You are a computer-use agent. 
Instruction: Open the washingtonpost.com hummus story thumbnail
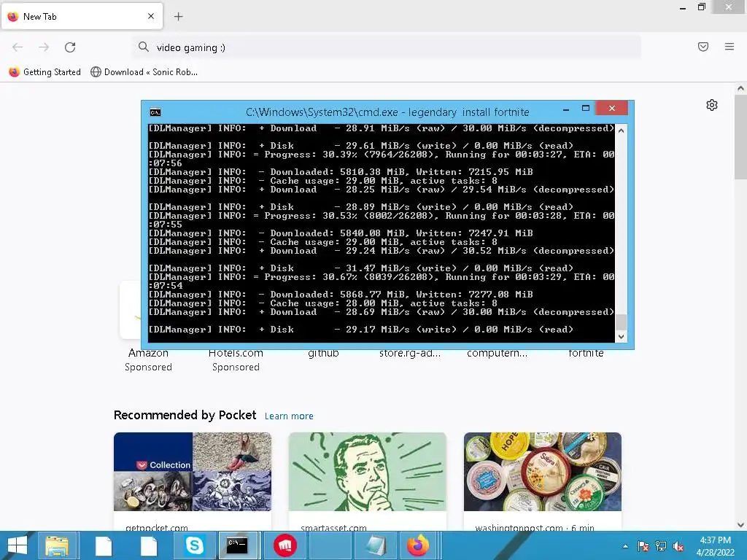coord(543,472)
